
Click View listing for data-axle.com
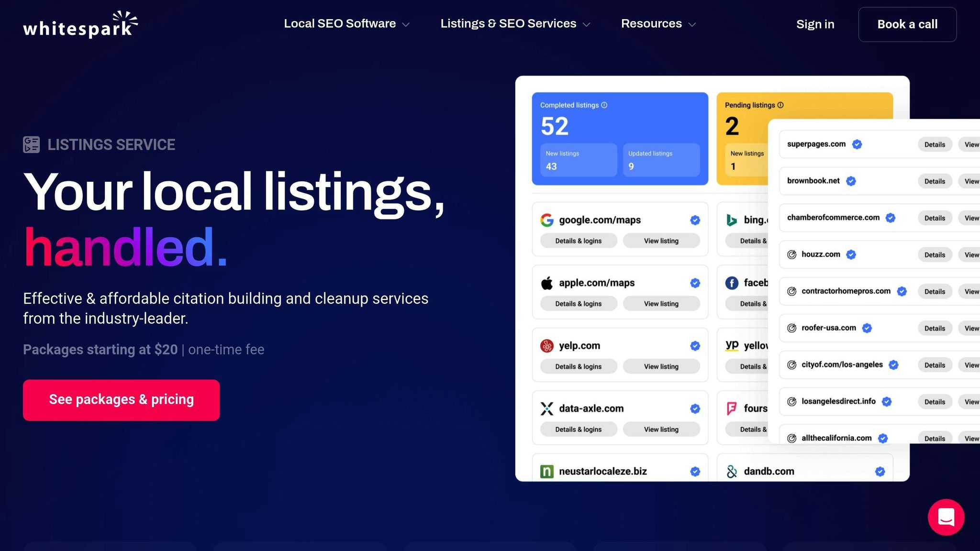coord(661,430)
